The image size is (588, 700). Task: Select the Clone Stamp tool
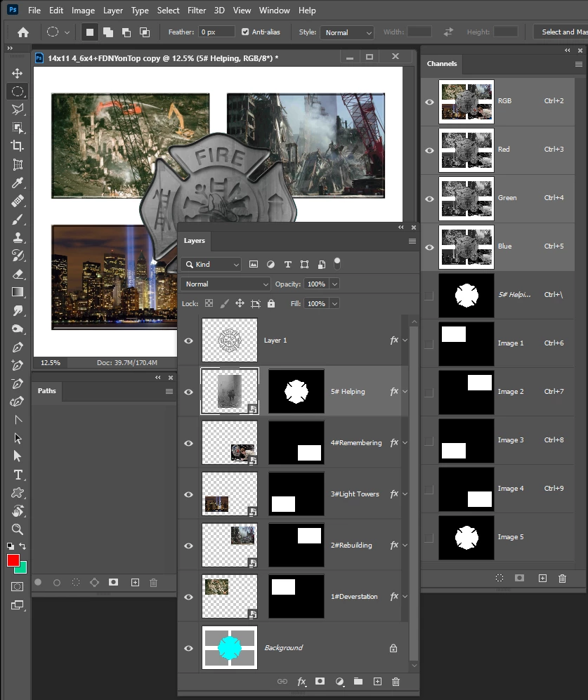click(x=18, y=237)
